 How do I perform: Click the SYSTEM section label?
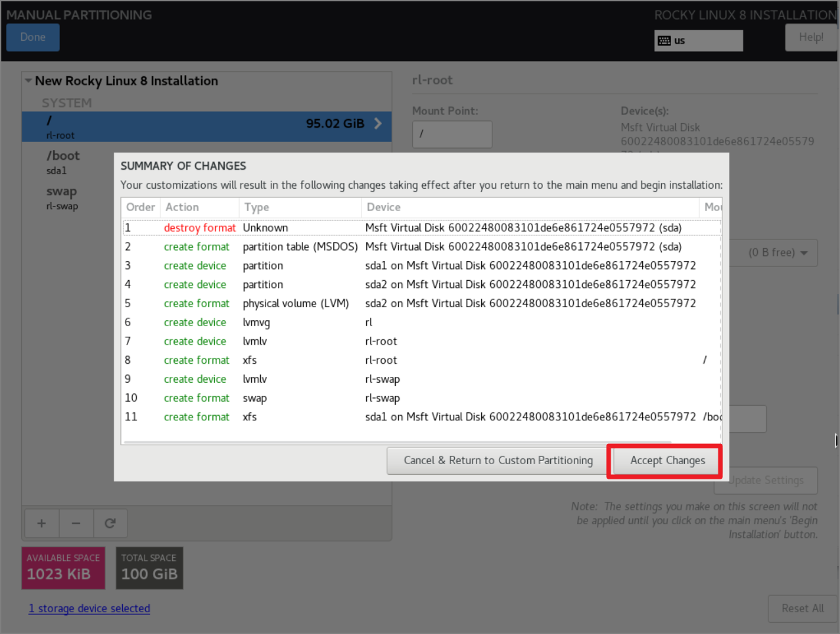[67, 103]
